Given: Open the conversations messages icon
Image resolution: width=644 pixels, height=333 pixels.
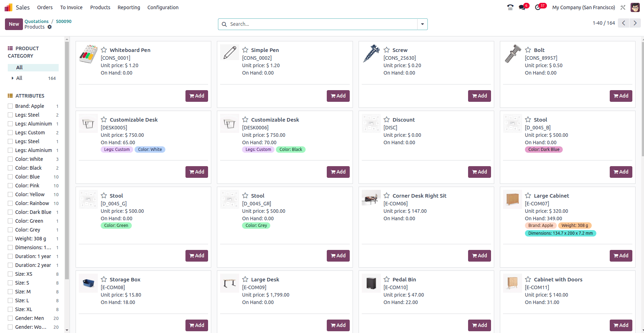Looking at the screenshot, I should click(522, 7).
